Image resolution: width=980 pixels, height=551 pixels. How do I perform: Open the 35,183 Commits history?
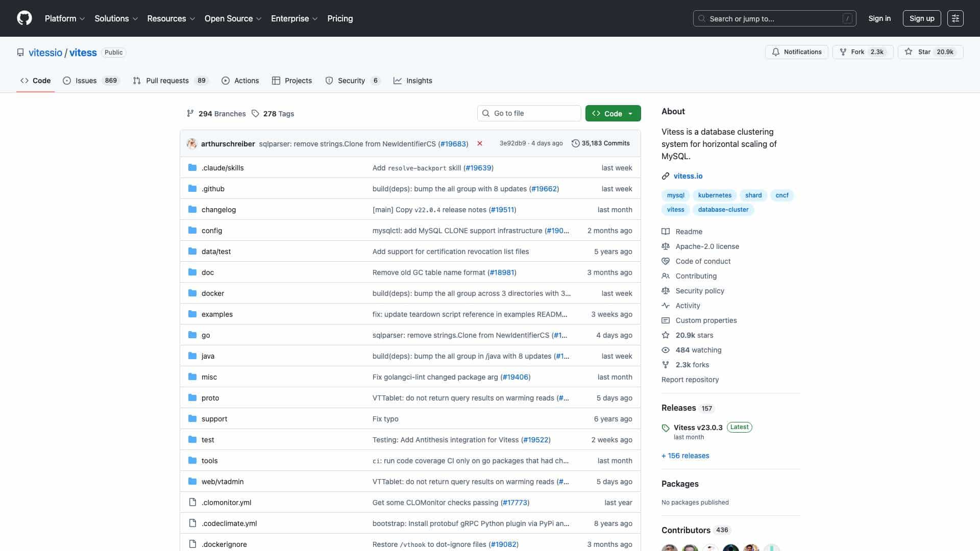601,144
